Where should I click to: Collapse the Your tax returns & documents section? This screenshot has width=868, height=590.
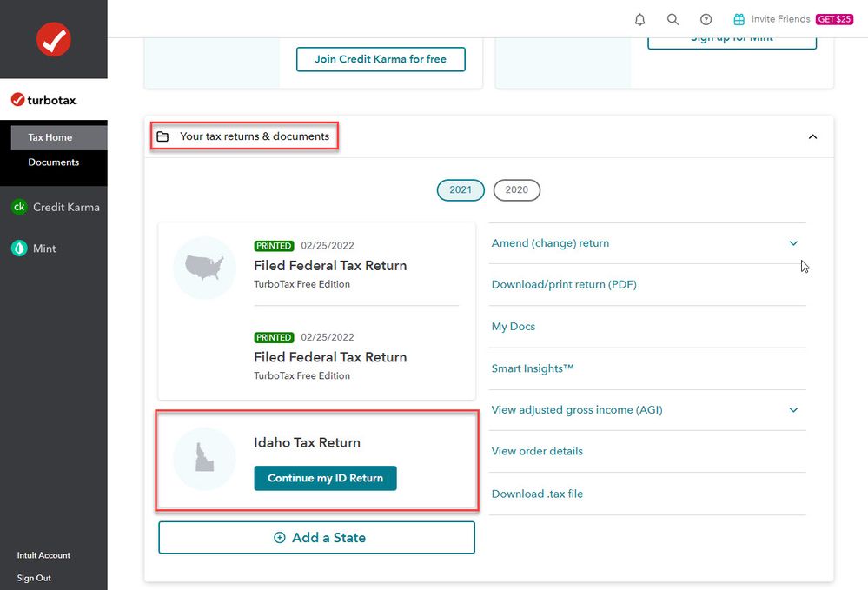[x=812, y=136]
